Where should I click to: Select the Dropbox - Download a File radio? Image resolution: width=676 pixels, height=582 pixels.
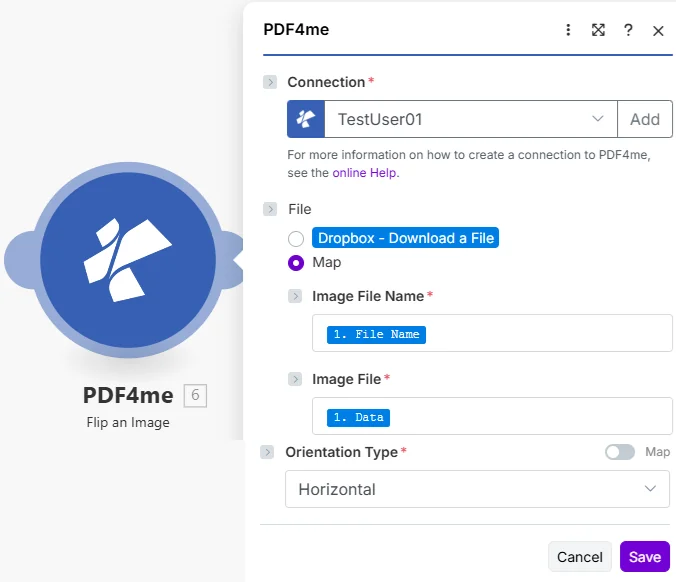[296, 238]
